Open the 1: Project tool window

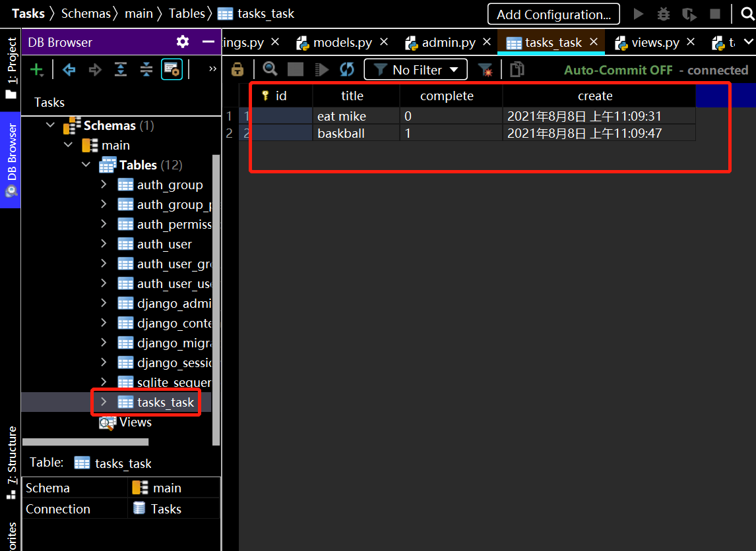click(x=11, y=67)
